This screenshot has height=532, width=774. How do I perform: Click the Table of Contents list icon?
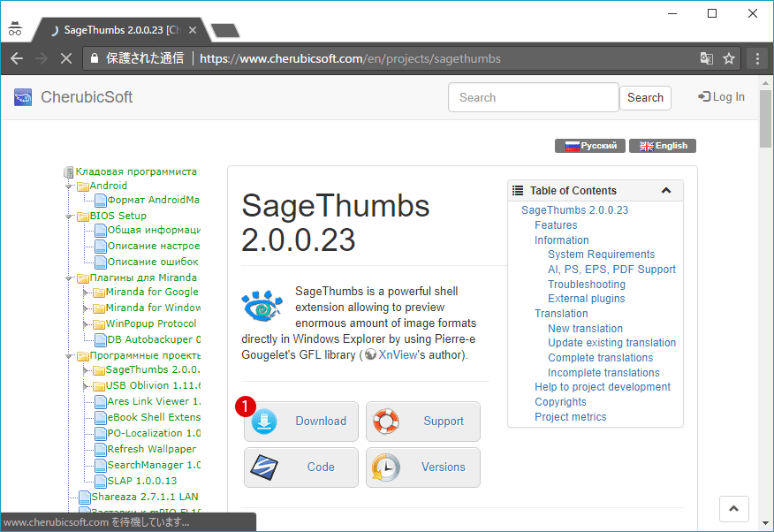pyautogui.click(x=518, y=191)
